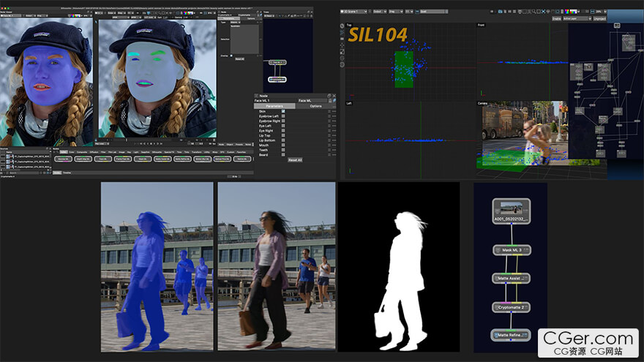Open the Output dropdown in viewer toolbar
The width and height of the screenshot is (644, 362).
[x=380, y=12]
